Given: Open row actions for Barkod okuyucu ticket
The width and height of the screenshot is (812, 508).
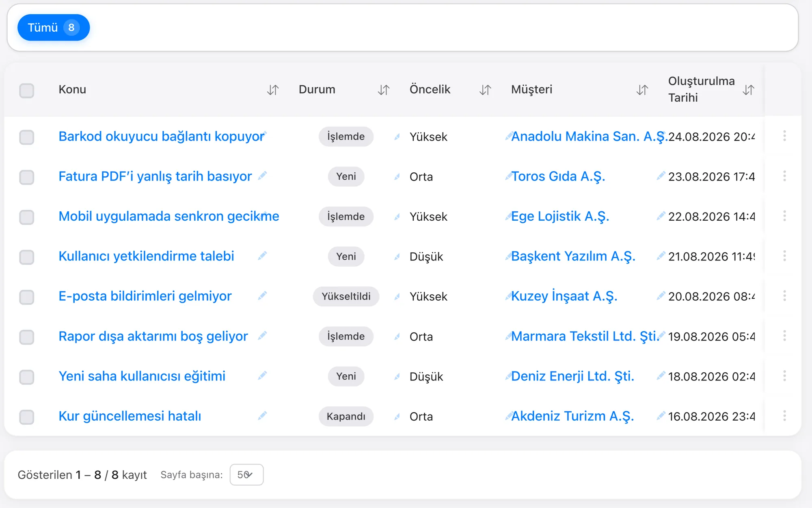Looking at the screenshot, I should (784, 136).
